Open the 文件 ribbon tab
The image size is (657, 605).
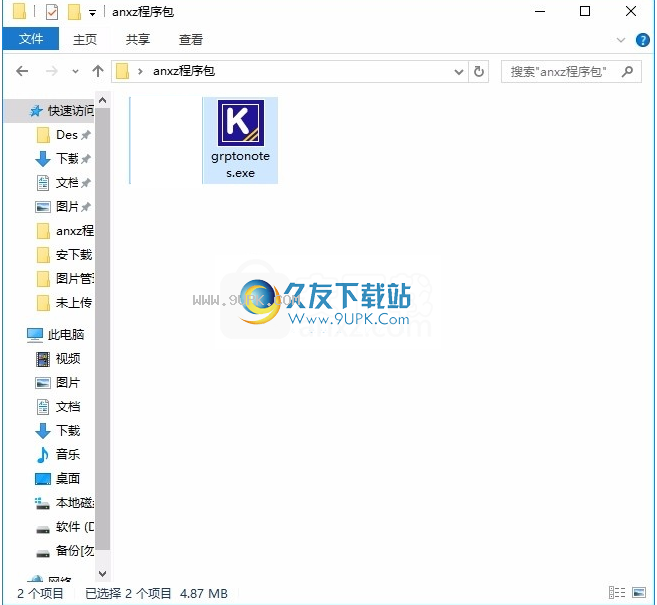point(31,39)
